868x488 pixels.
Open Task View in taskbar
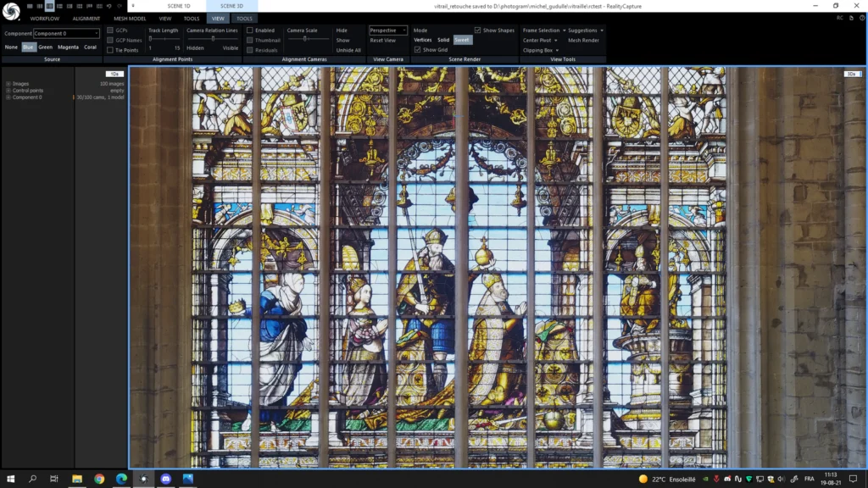(x=54, y=479)
